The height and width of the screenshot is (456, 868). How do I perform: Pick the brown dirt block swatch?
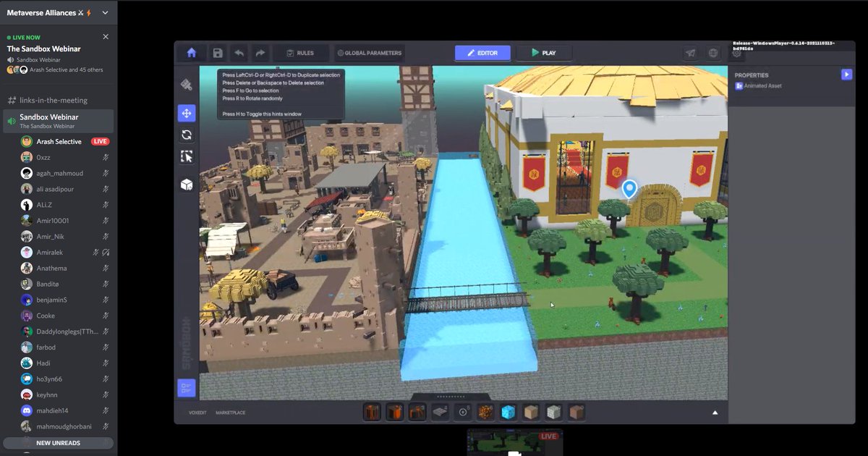[576, 413]
